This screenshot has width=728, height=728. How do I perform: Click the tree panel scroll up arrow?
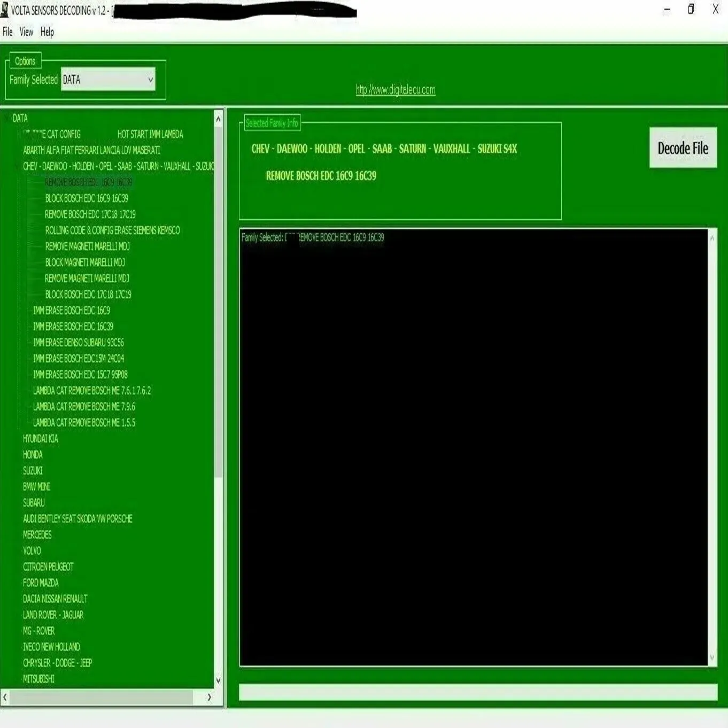pyautogui.click(x=218, y=119)
